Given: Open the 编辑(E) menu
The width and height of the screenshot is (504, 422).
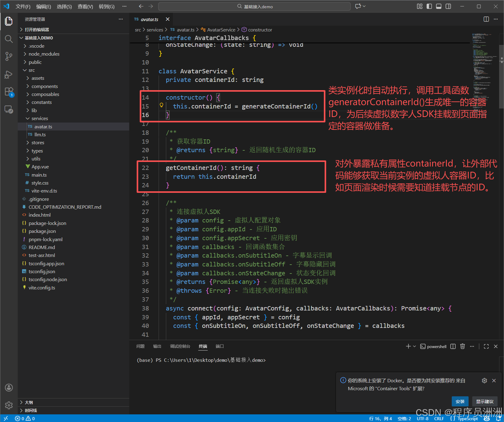Looking at the screenshot, I should [x=44, y=6].
